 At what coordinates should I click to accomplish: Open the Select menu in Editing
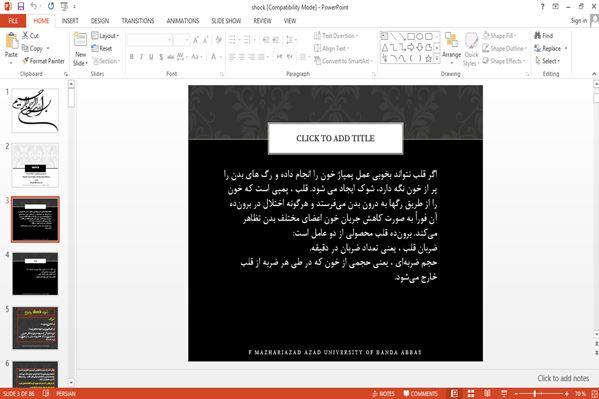[x=547, y=61]
